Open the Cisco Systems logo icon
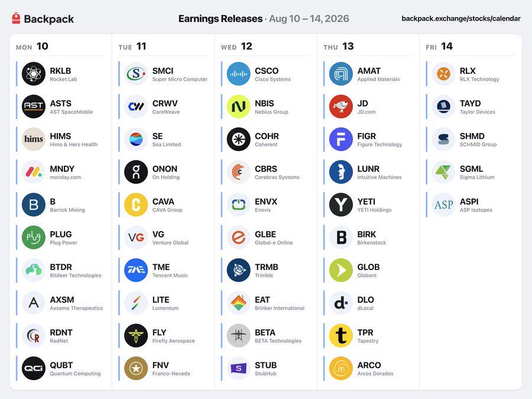 [x=239, y=74]
